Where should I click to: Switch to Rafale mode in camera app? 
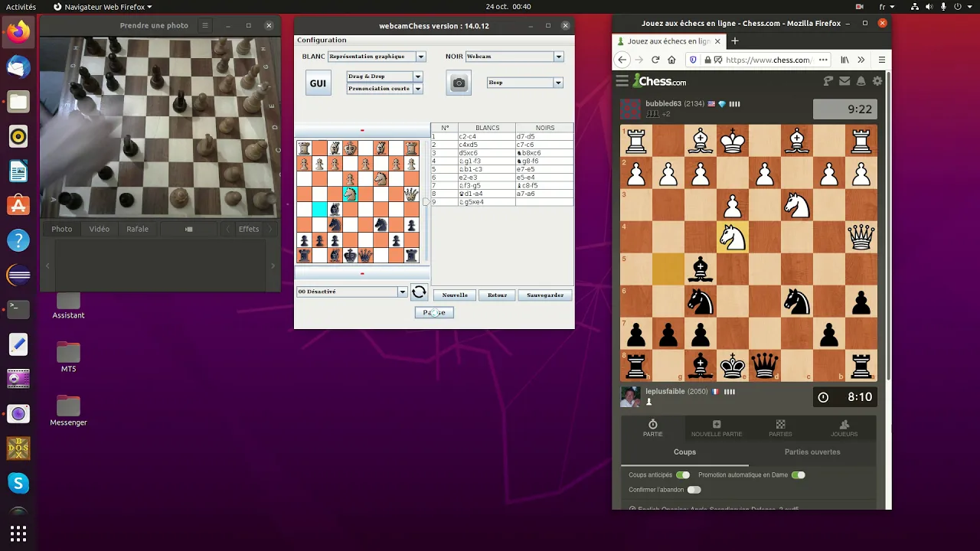tap(138, 229)
